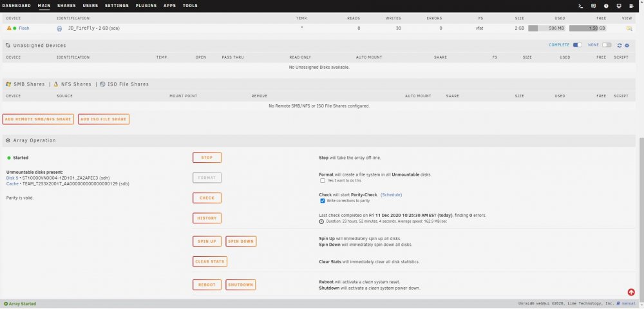Click the Array Started footer status icon
The width and height of the screenshot is (644, 309).
[6, 304]
